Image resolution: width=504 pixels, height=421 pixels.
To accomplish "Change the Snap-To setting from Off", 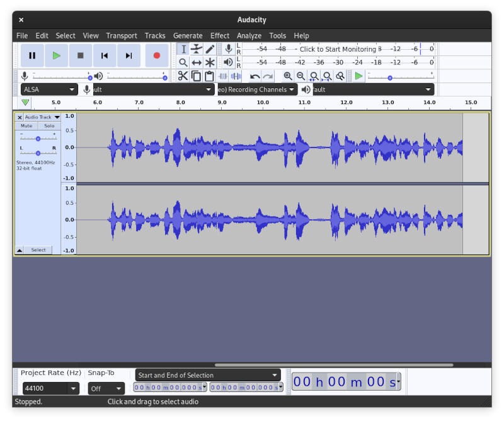I will pyautogui.click(x=106, y=388).
